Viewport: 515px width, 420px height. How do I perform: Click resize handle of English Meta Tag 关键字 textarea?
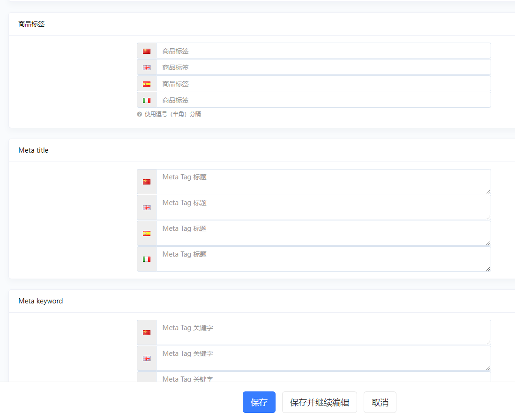[488, 368]
